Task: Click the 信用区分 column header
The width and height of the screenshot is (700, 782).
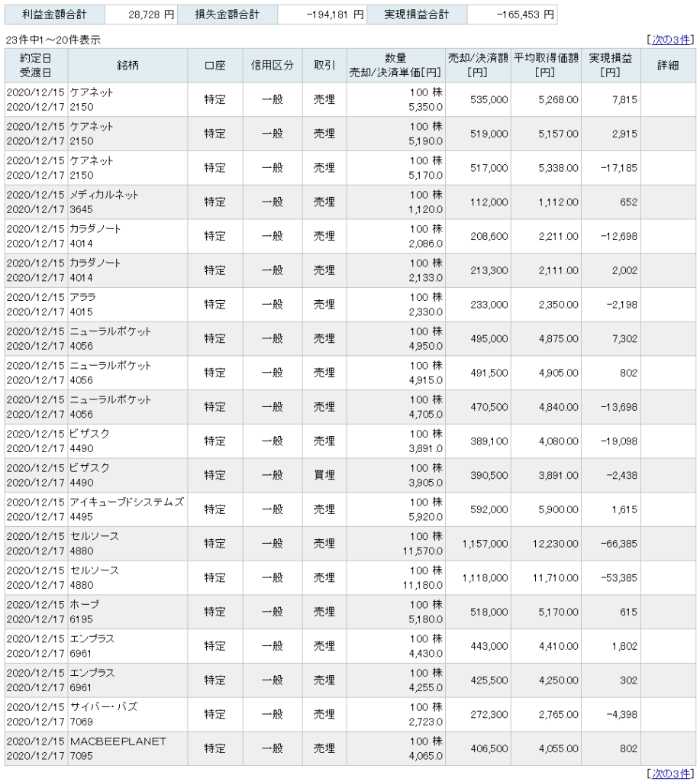Action: point(273,66)
